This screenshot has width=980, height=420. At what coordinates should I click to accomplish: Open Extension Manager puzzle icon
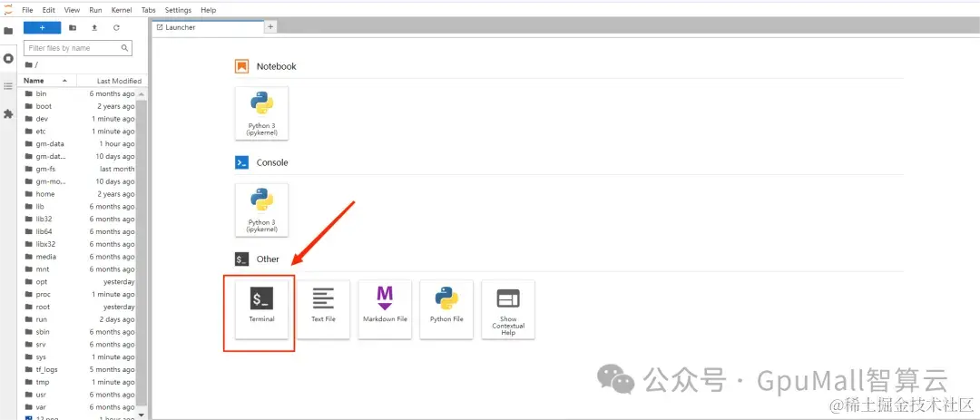coord(8,113)
